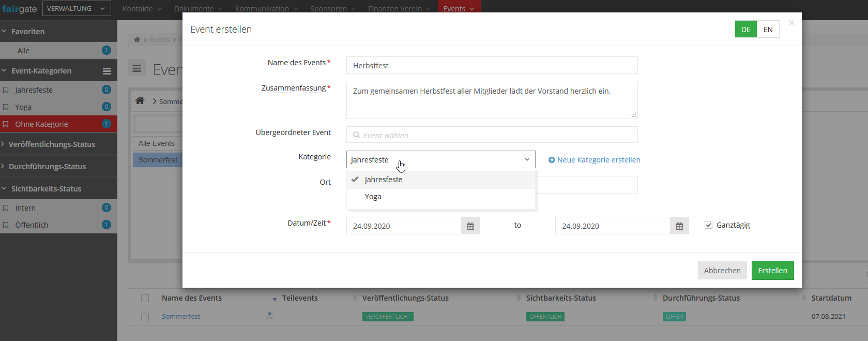
Task: Open the end date calendar picker
Action: click(679, 226)
